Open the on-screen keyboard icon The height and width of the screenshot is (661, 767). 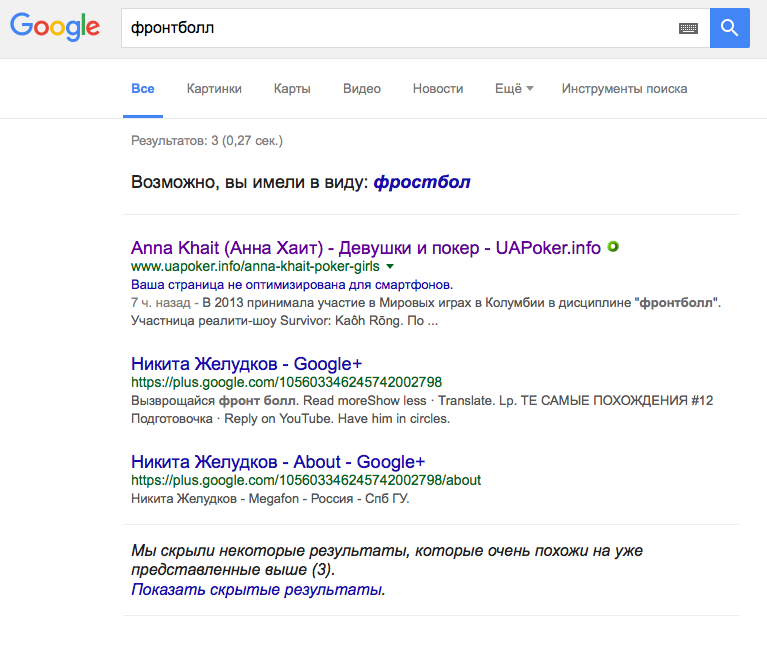688,28
